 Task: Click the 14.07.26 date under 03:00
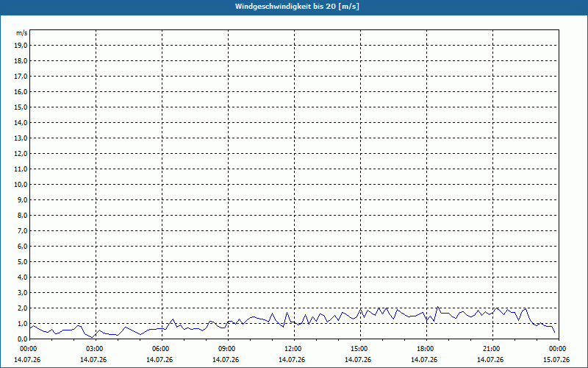tap(93, 360)
